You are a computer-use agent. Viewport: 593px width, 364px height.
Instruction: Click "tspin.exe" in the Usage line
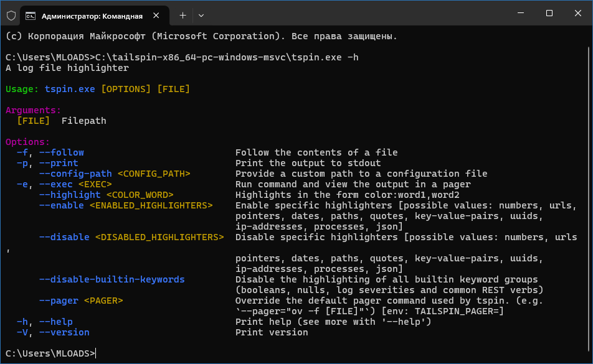pyautogui.click(x=70, y=89)
